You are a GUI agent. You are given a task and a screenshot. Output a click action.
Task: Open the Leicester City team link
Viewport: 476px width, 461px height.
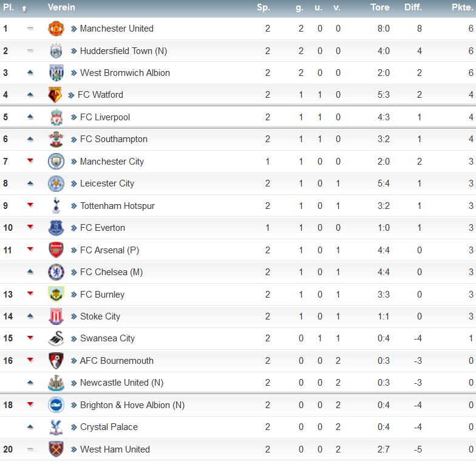pyautogui.click(x=107, y=183)
